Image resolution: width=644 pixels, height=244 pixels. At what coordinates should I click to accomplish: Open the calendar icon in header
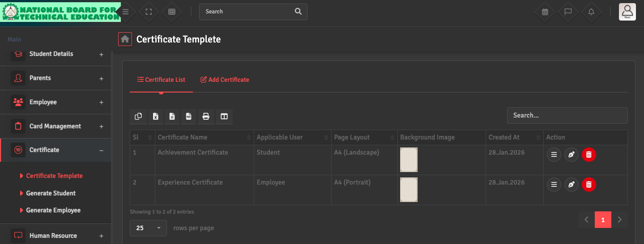tap(545, 12)
